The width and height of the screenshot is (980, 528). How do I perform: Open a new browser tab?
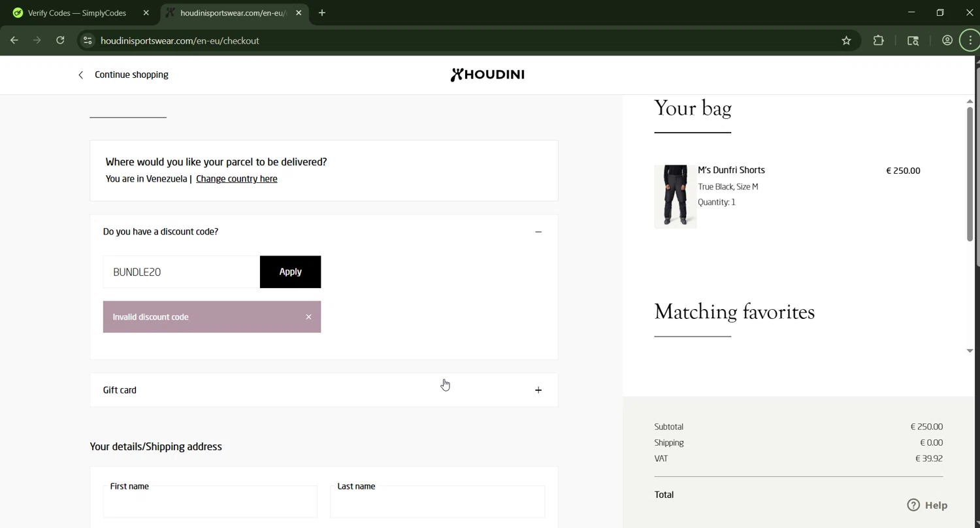coord(322,12)
